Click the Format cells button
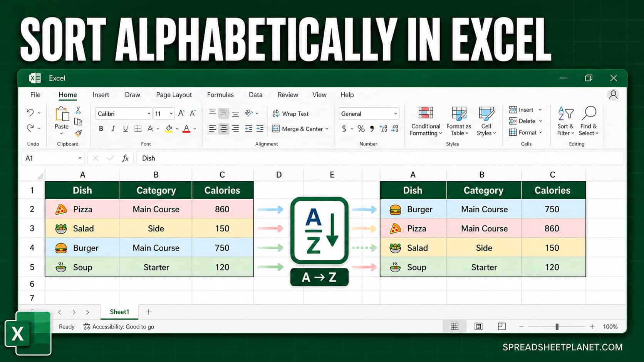This screenshot has width=644, height=362. pyautogui.click(x=525, y=132)
